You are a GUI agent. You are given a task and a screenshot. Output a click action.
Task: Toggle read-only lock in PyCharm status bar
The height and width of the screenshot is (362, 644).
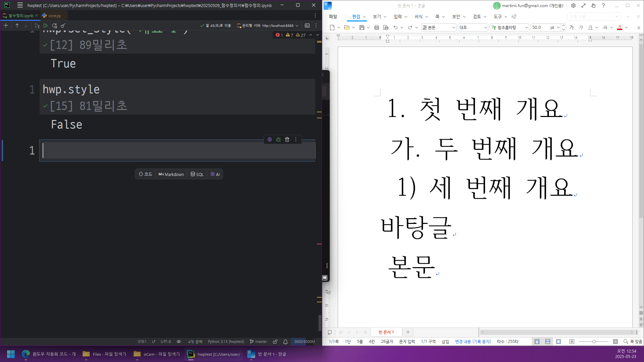coord(275,342)
